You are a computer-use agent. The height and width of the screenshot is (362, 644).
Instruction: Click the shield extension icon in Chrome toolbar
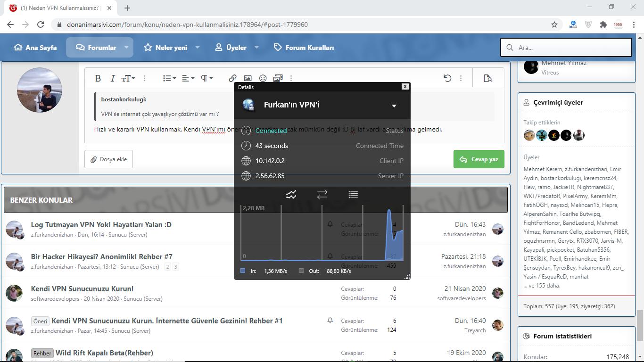click(x=588, y=25)
